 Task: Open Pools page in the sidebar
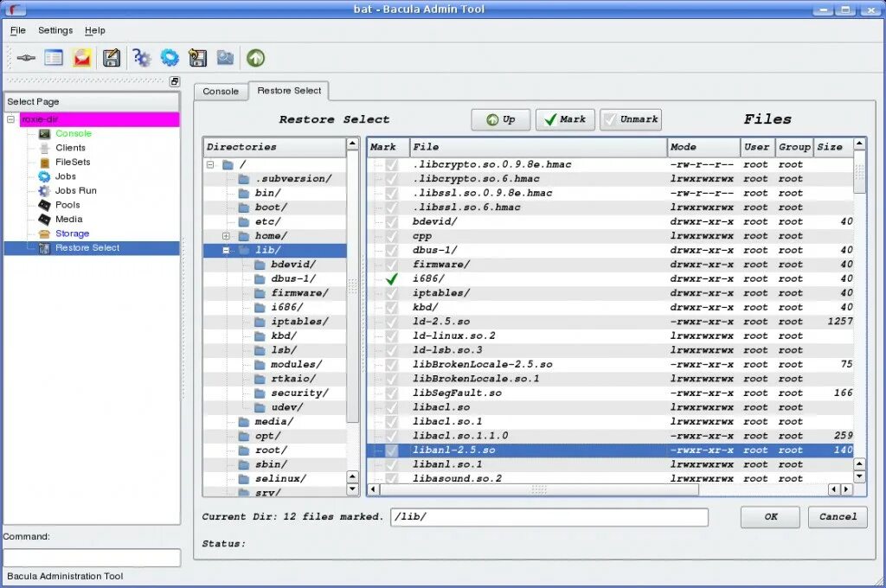[x=67, y=205]
